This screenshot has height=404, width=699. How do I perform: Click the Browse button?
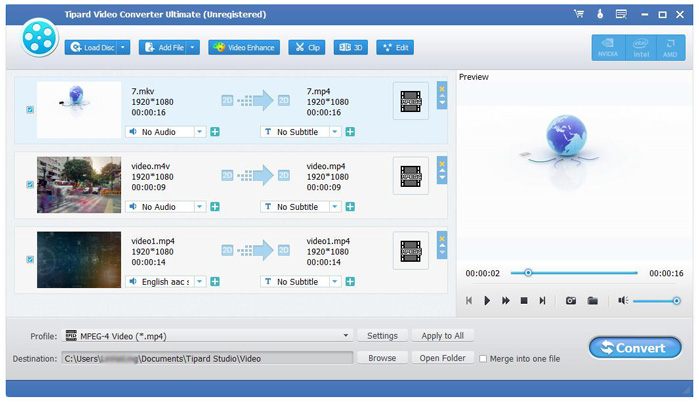coord(382,358)
